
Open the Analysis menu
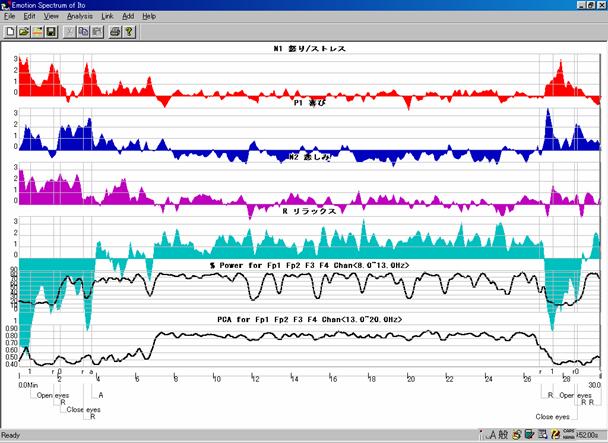coord(80,16)
